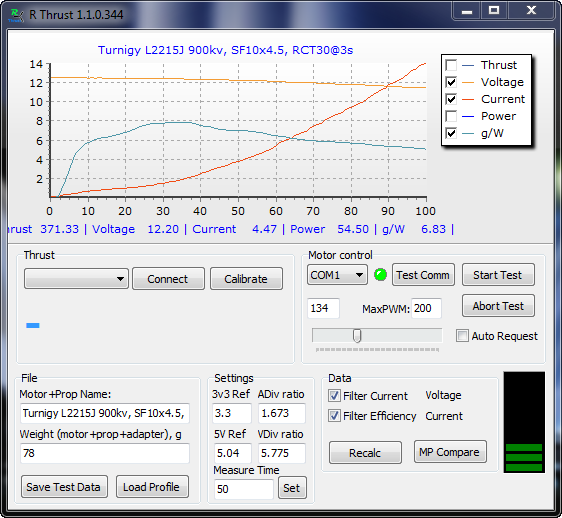
Task: Click the blue thrust indicator bar
Action: [33, 325]
